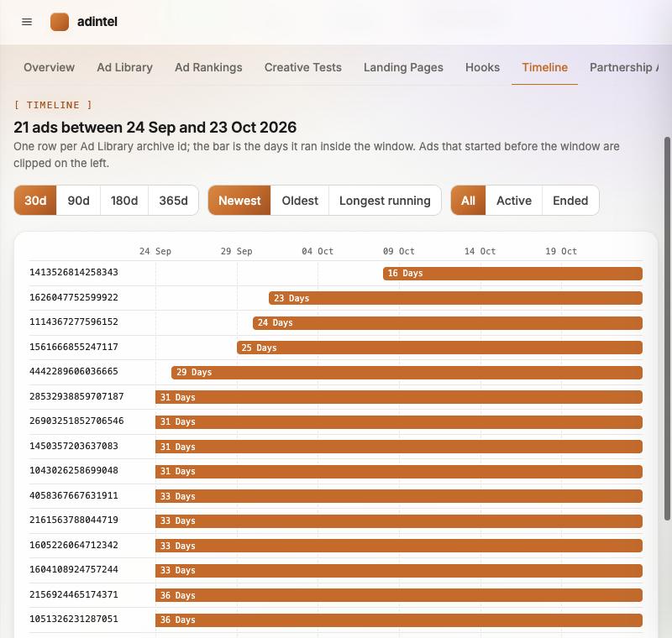The image size is (672, 638).
Task: Switch to Ad Rankings tab
Action: coord(208,68)
